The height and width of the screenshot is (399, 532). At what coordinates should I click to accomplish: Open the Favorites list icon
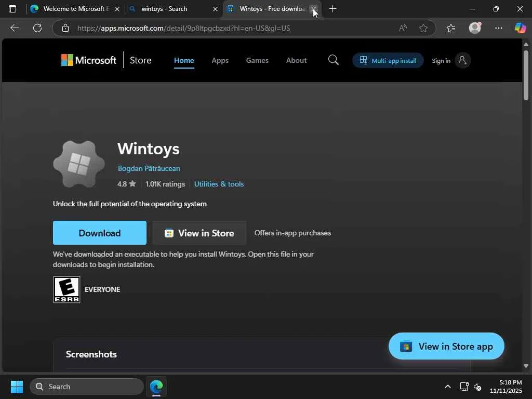451,28
